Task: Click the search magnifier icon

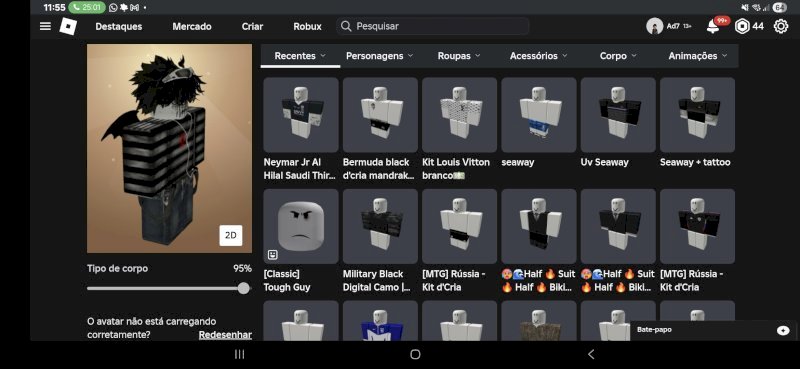Action: [346, 26]
